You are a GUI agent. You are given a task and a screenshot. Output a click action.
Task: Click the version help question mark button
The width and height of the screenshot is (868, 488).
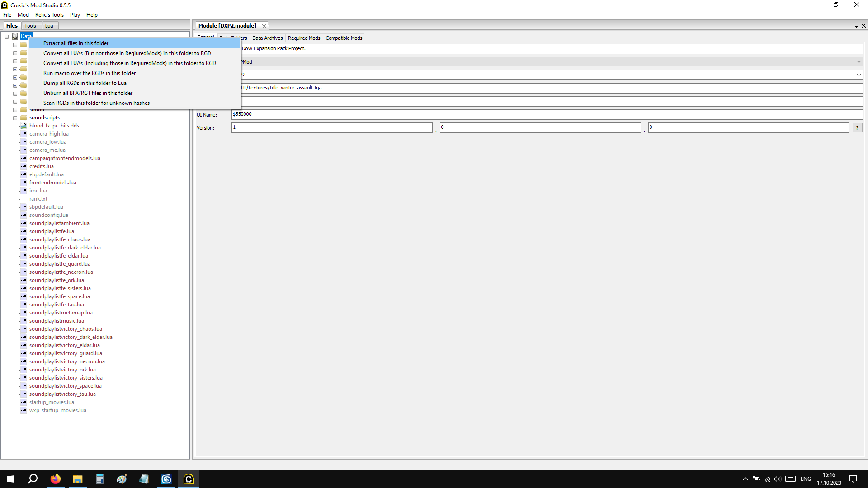[x=857, y=128]
